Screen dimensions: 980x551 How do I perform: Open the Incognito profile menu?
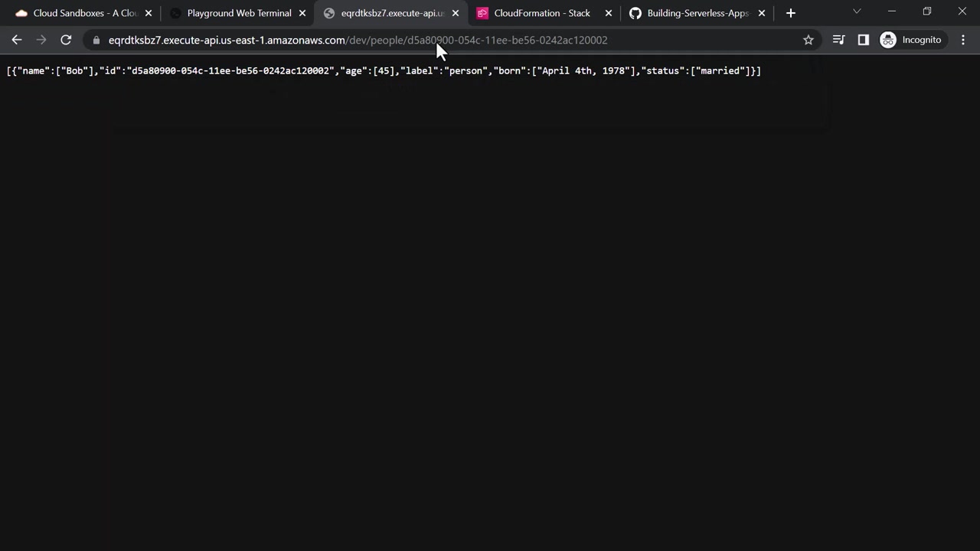click(x=911, y=40)
